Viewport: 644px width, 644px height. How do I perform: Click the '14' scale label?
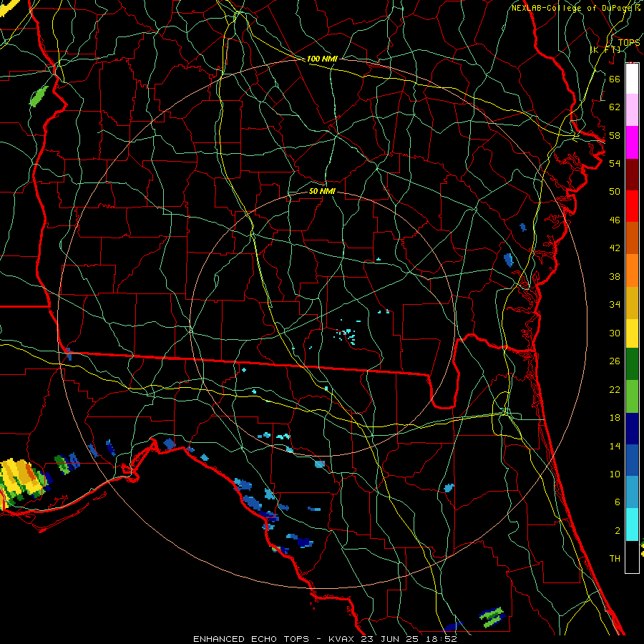pos(615,446)
